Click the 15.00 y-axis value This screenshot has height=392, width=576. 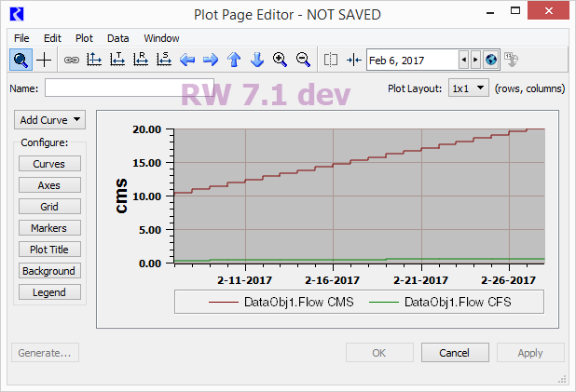[x=147, y=163]
